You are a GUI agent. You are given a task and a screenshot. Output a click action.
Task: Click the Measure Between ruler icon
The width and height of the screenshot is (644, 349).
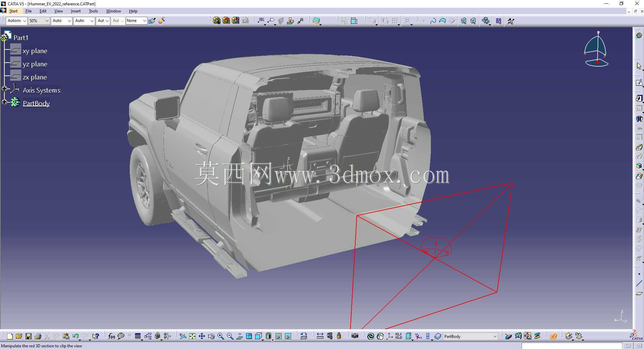(x=320, y=336)
